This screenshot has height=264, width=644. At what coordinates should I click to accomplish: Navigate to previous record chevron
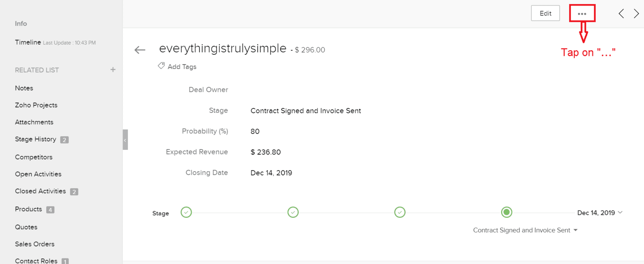click(621, 14)
